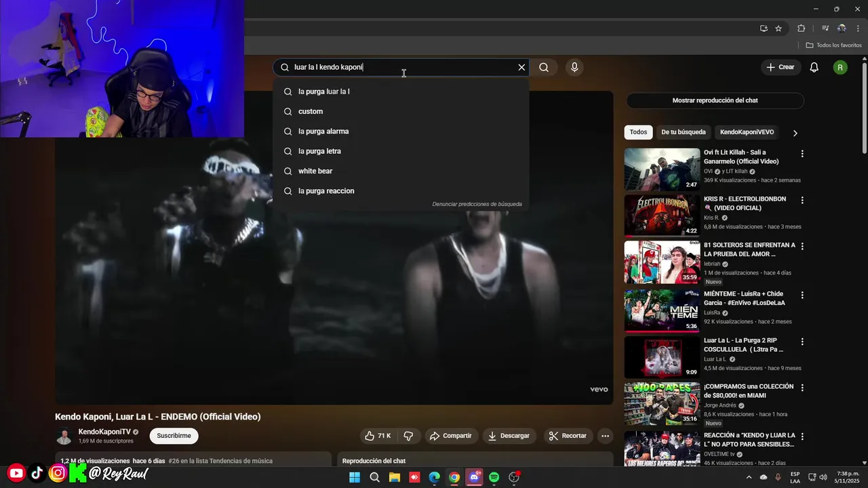Viewport: 868px width, 488px height.
Task: Open Microsoft Edge from the taskbar
Action: coord(434,477)
